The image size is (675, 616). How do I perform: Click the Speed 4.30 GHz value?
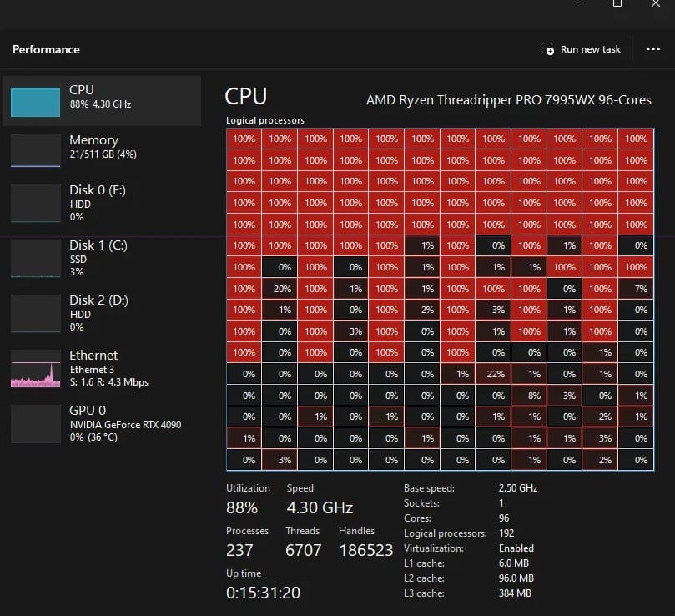[320, 507]
